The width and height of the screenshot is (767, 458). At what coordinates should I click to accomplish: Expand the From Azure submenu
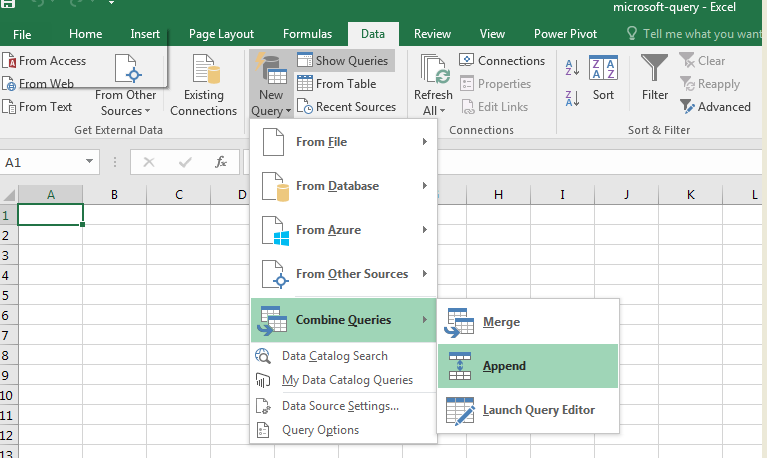pos(343,230)
